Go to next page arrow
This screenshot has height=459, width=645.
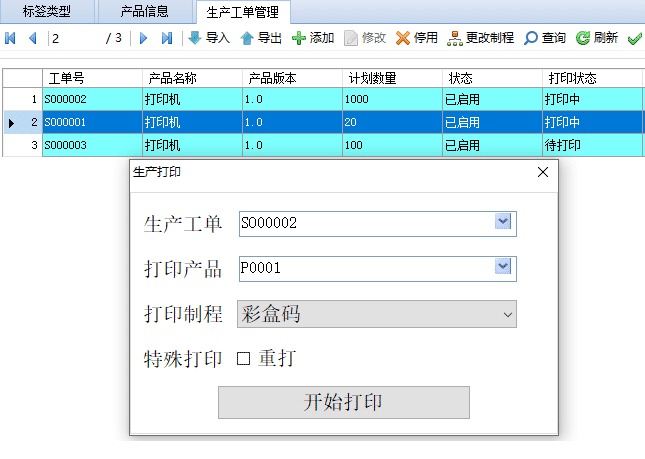pyautogui.click(x=143, y=38)
